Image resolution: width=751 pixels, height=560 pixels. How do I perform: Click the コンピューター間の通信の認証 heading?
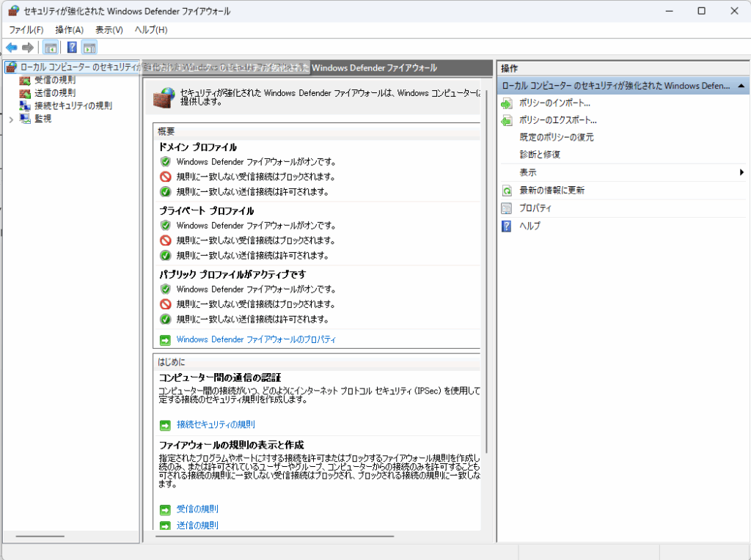tap(220, 377)
